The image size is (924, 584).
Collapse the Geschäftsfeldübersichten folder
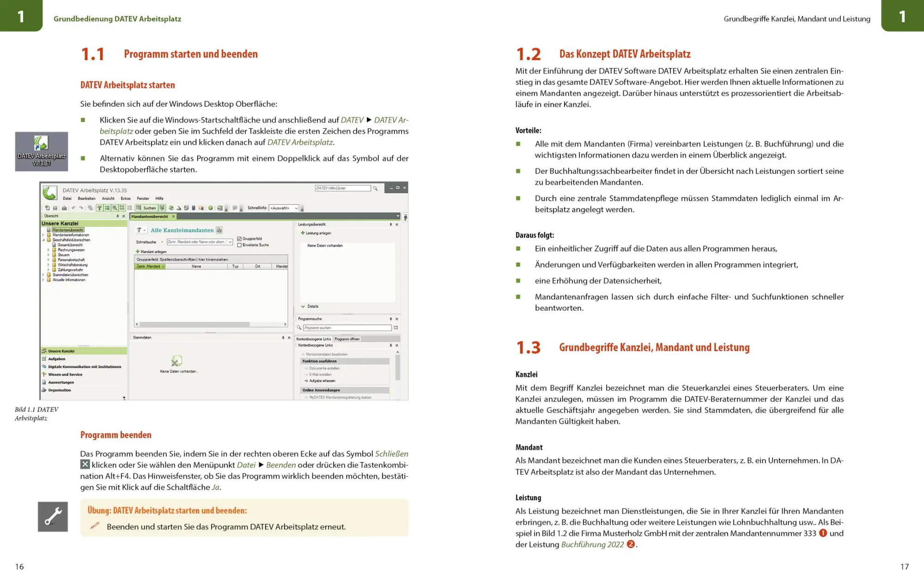click(43, 240)
